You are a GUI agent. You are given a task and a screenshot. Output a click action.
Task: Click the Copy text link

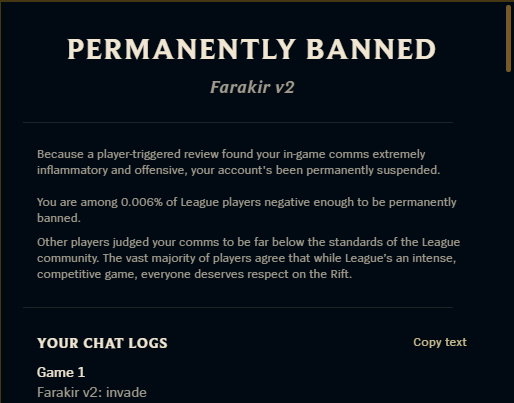point(440,342)
